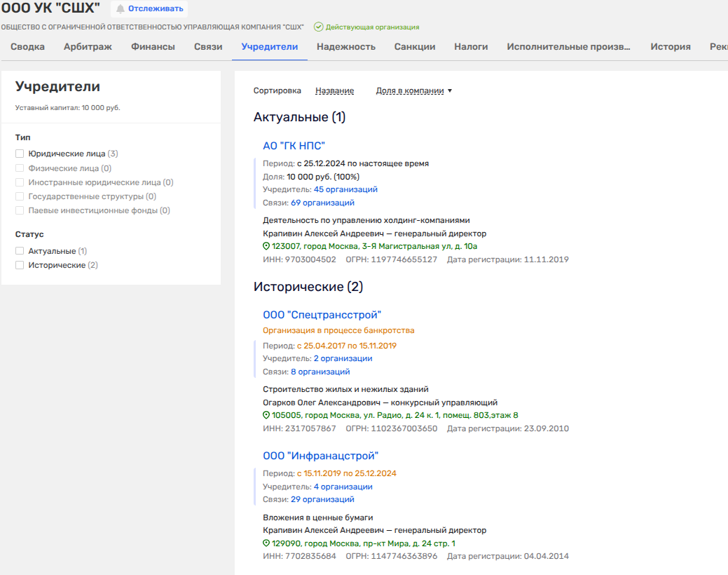The width and height of the screenshot is (728, 575).
Task: Click the green checkmark status icon
Action: [318, 27]
